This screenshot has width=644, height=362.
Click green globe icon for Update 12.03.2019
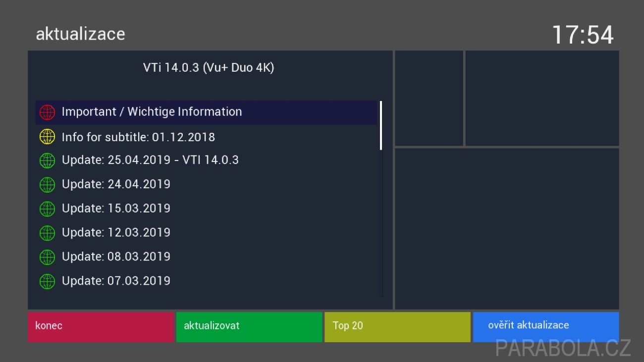point(47,233)
